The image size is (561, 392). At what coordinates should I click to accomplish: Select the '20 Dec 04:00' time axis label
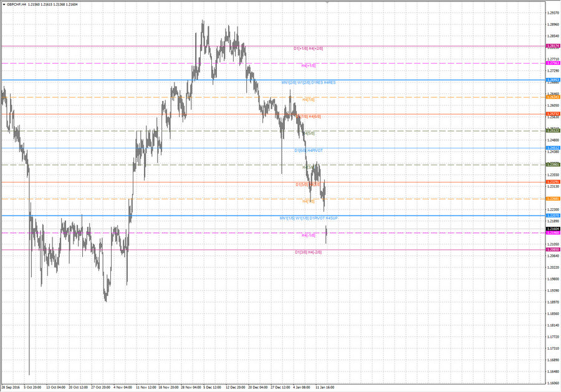[258, 388]
